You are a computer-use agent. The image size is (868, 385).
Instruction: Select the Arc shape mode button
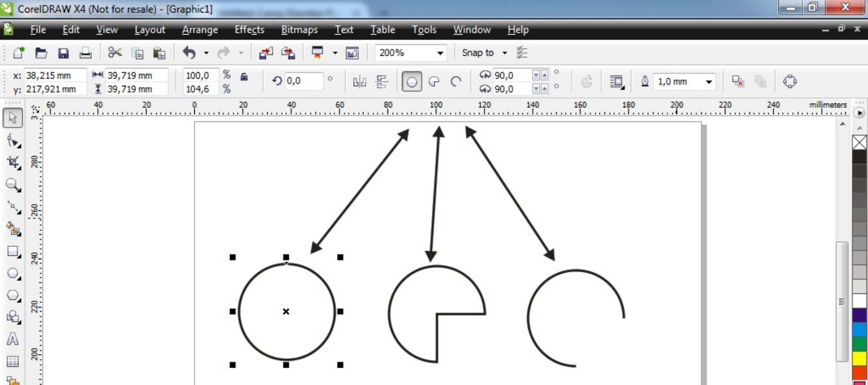[456, 82]
